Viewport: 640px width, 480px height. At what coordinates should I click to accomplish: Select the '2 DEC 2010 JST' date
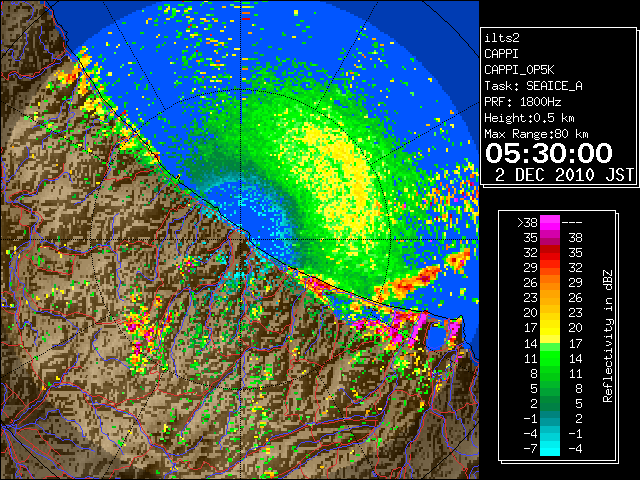coord(564,175)
